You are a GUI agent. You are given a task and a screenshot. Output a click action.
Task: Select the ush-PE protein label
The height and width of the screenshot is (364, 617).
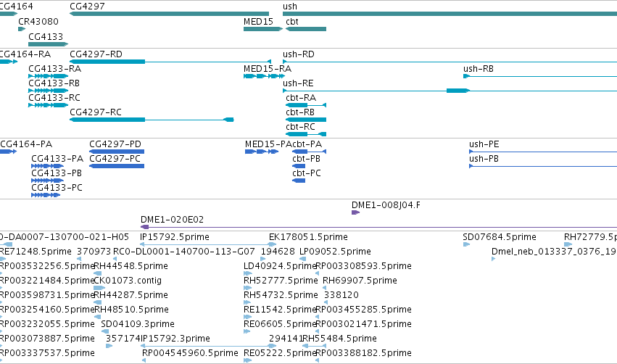(484, 144)
